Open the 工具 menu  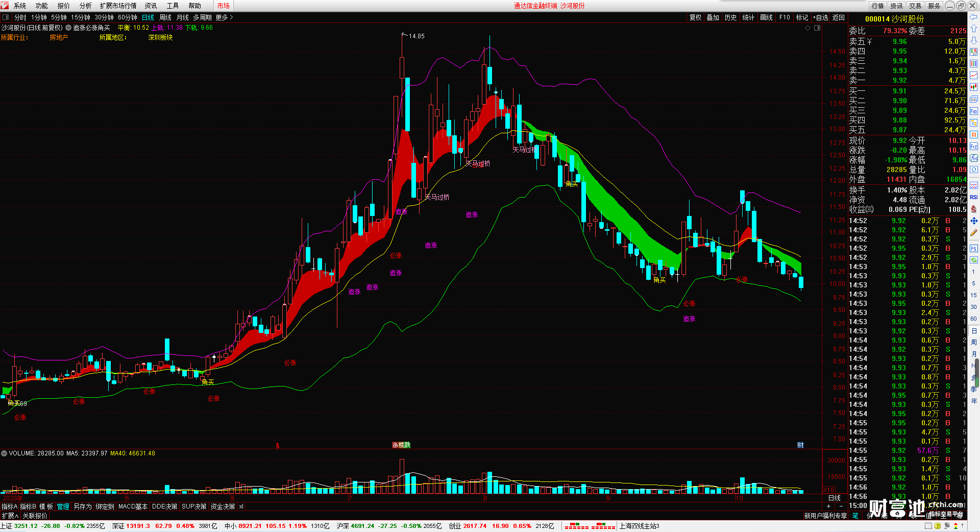click(173, 6)
